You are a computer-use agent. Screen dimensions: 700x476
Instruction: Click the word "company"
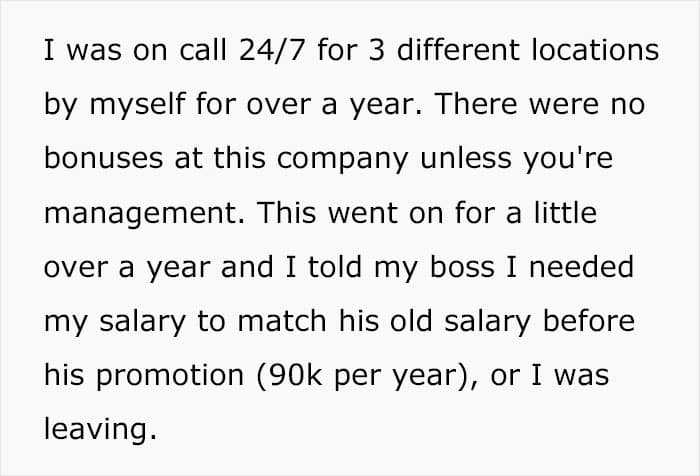342,160
